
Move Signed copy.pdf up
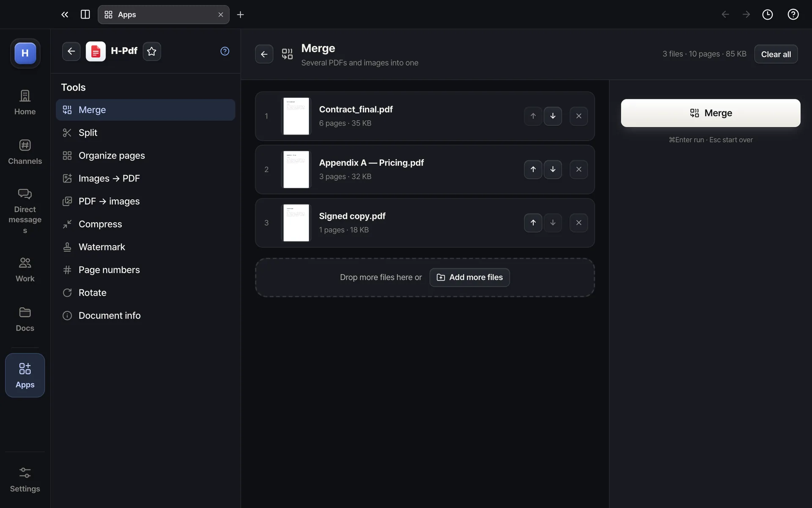click(533, 223)
